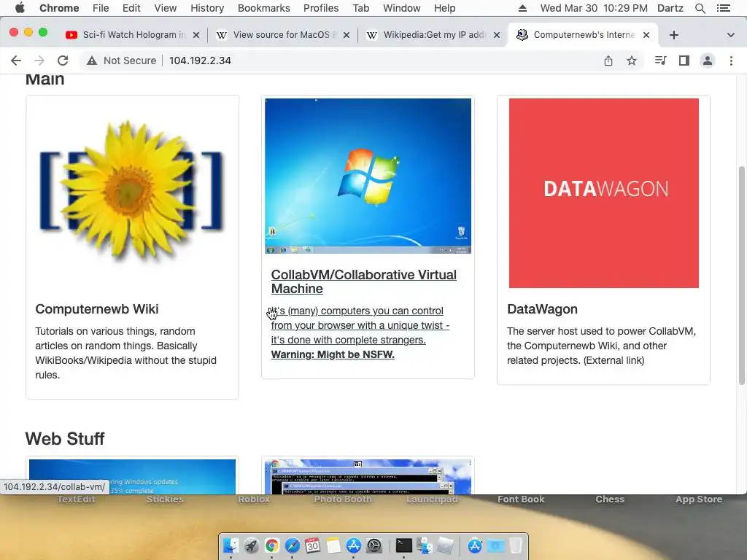Image resolution: width=747 pixels, height=560 pixels.
Task: Open Terminal from the Dock
Action: click(x=403, y=545)
